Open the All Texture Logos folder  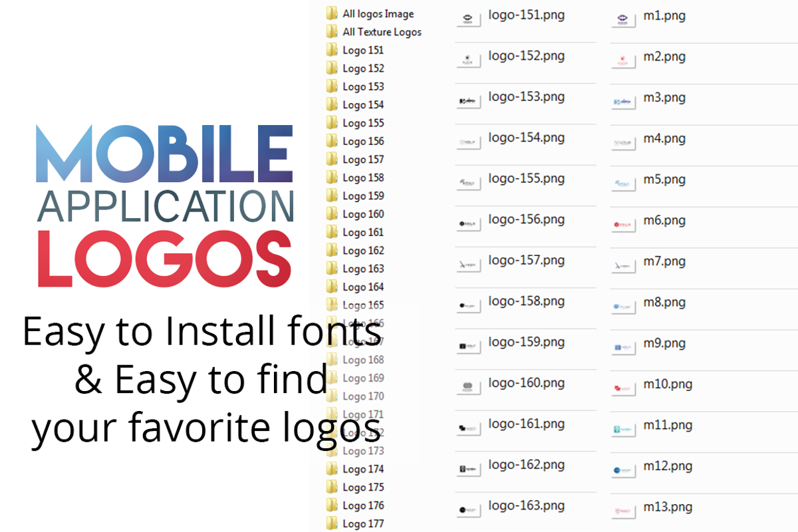pyautogui.click(x=374, y=31)
